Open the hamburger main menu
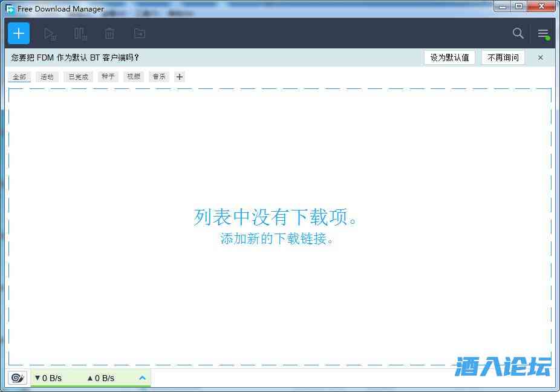 click(543, 34)
